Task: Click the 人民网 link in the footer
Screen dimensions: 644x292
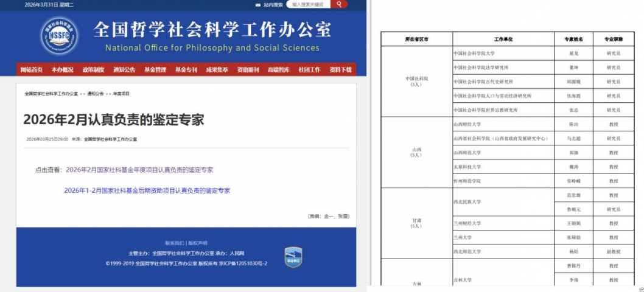Action: coord(237,253)
